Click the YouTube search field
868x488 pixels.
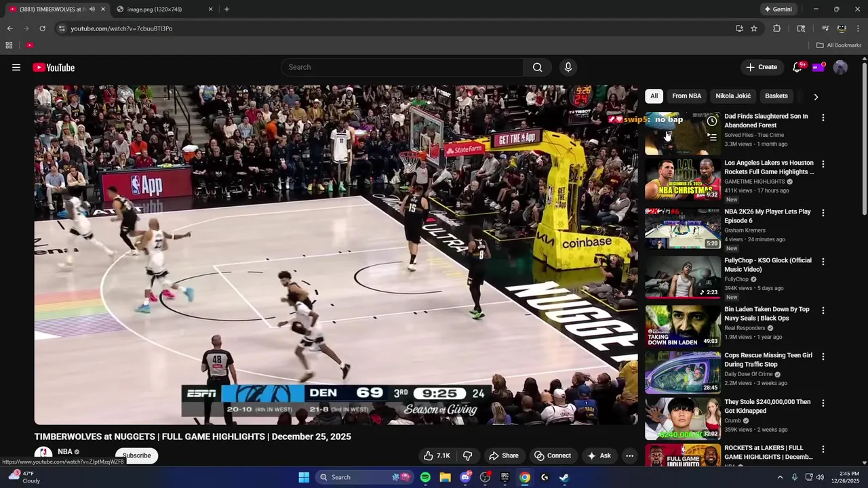(x=402, y=67)
